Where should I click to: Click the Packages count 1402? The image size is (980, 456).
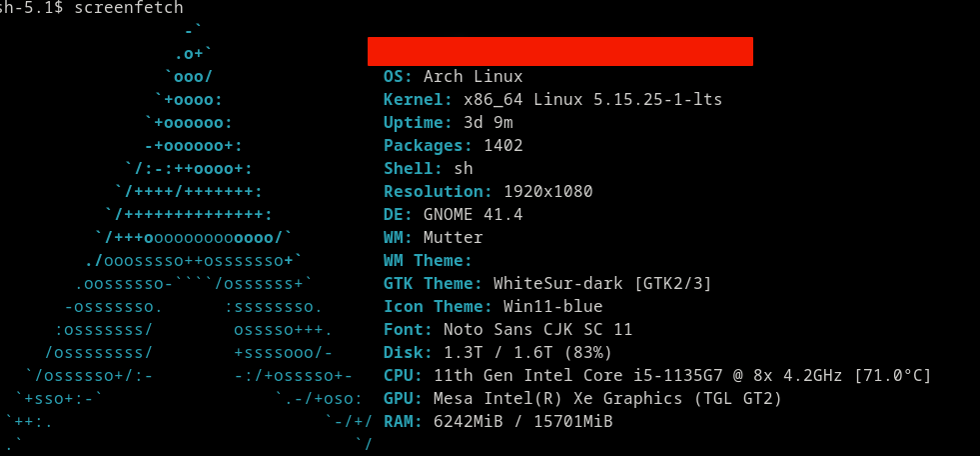[503, 146]
